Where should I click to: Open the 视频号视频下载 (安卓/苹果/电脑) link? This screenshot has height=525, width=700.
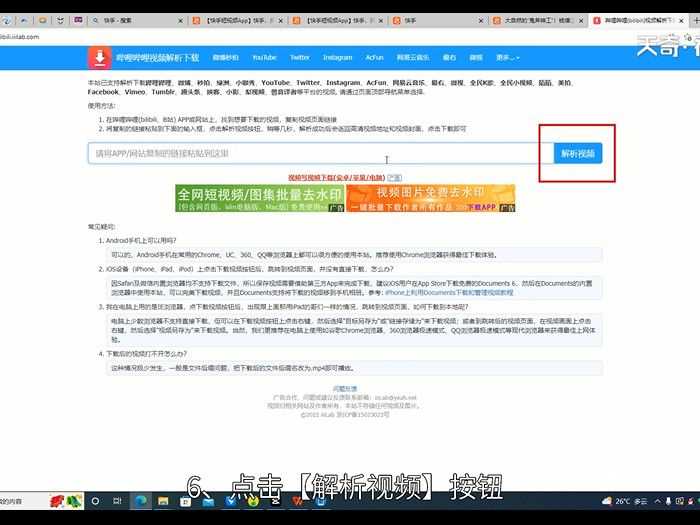(x=337, y=178)
